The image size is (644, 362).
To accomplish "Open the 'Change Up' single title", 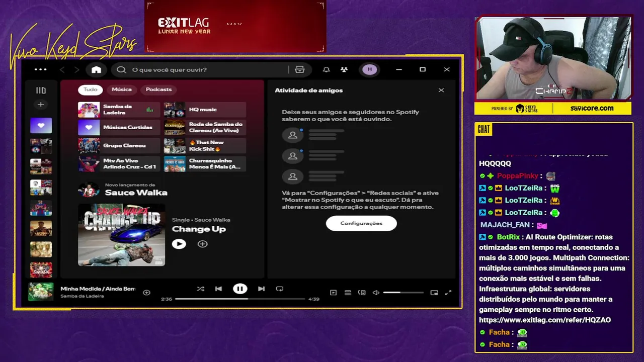I will (x=199, y=229).
